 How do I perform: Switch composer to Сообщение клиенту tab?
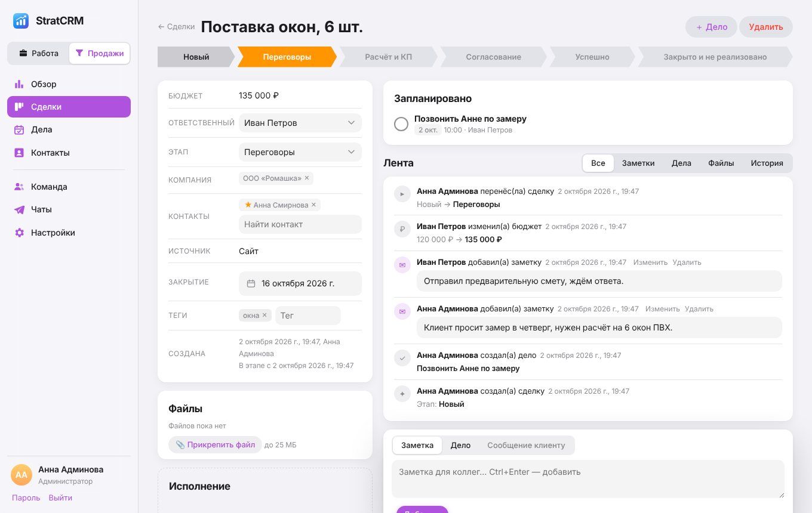click(526, 445)
